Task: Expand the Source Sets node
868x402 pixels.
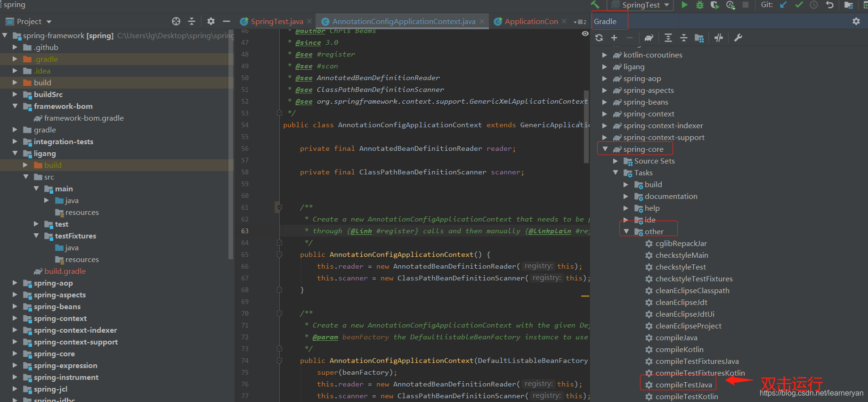Action: 616,161
